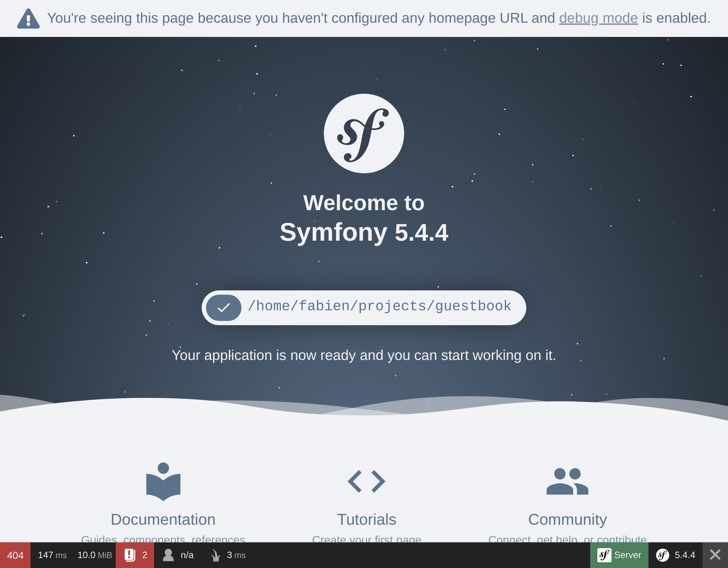The width and height of the screenshot is (728, 568).
Task: Open the Documentation page
Action: 163,519
